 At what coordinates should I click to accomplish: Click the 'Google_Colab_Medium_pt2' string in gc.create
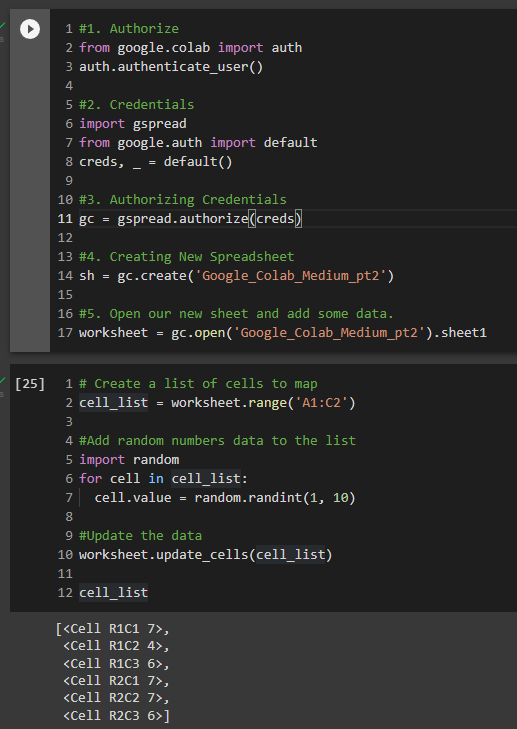pyautogui.click(x=290, y=276)
